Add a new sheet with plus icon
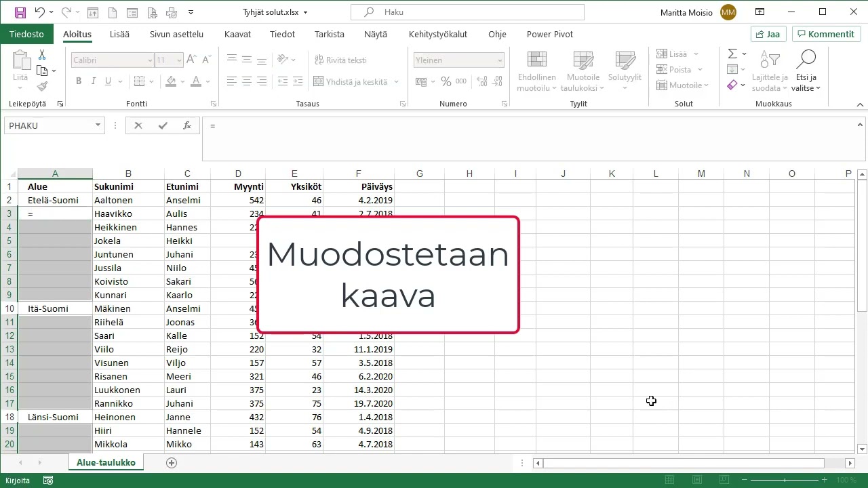Screen dimensions: 868x488 pyautogui.click(x=172, y=463)
